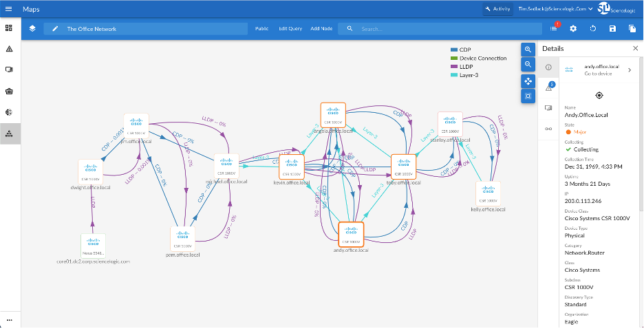The height and width of the screenshot is (331, 644).
Task: Open the Tim.Sedlack user account dropdown
Action: click(x=555, y=9)
